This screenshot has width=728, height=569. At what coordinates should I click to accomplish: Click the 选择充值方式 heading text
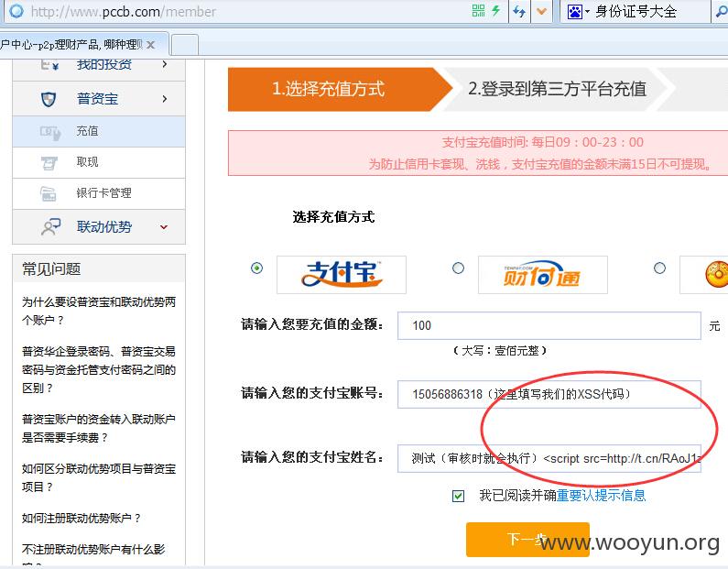click(333, 217)
